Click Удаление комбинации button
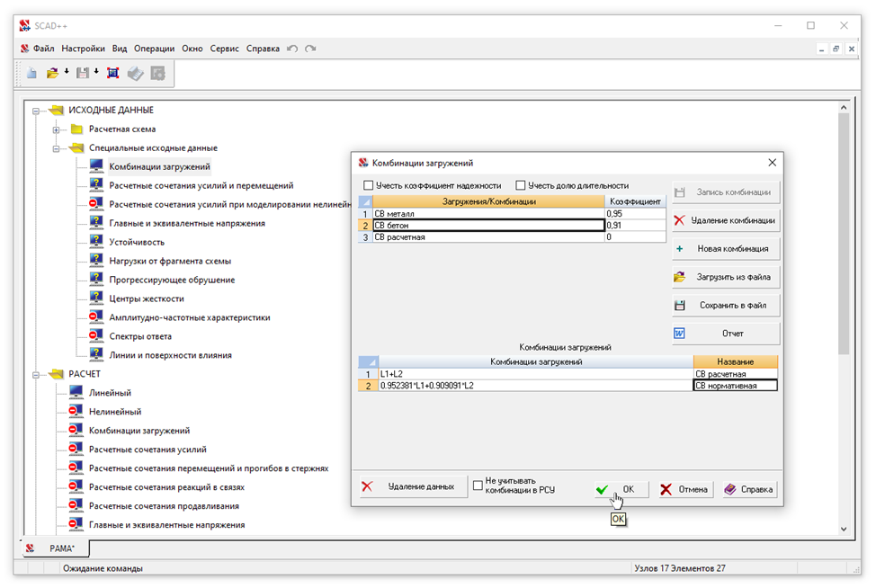This screenshot has width=876, height=588. coord(726,220)
